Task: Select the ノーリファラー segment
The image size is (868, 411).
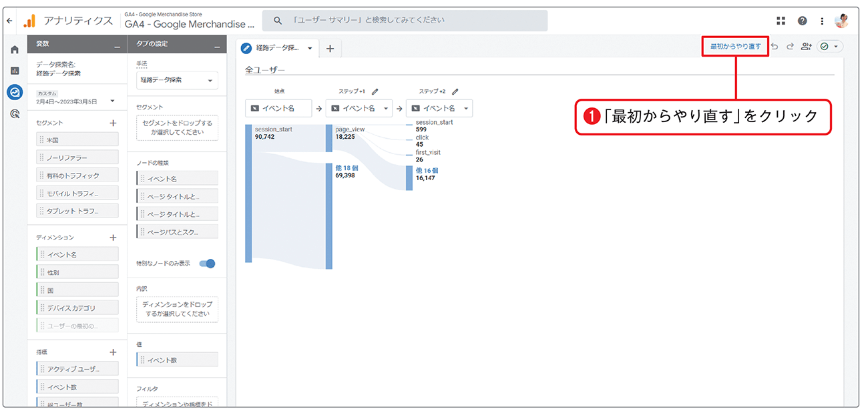Action: pos(78,157)
